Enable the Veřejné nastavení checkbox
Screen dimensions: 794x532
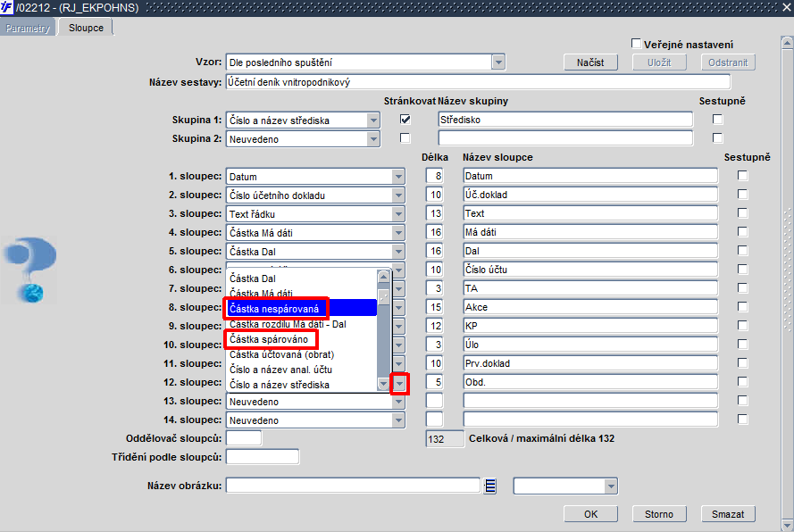point(636,44)
